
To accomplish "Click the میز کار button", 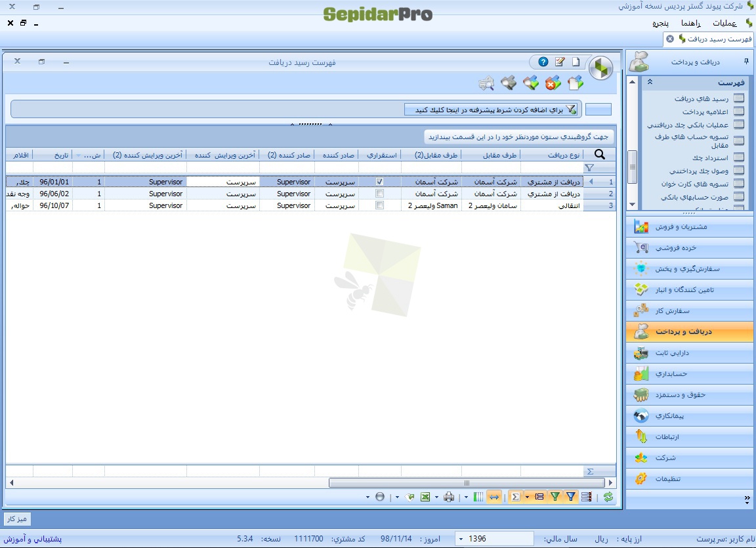I will 17,519.
